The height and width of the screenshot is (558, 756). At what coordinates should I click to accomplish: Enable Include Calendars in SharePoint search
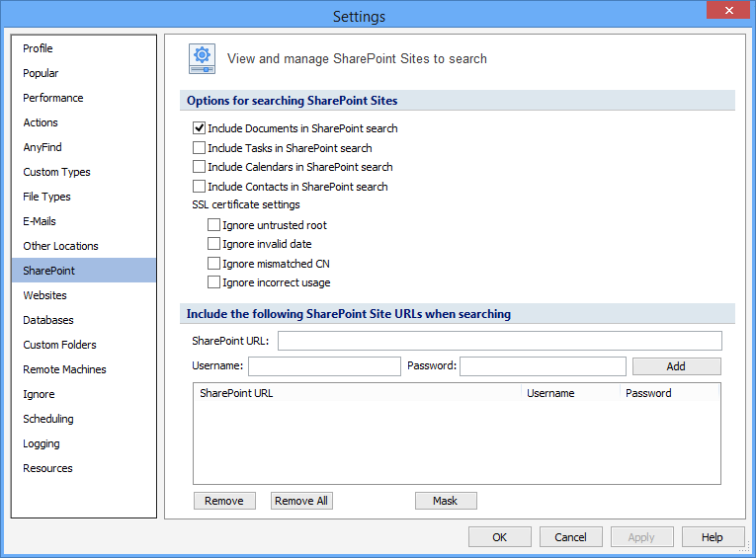pos(200,167)
